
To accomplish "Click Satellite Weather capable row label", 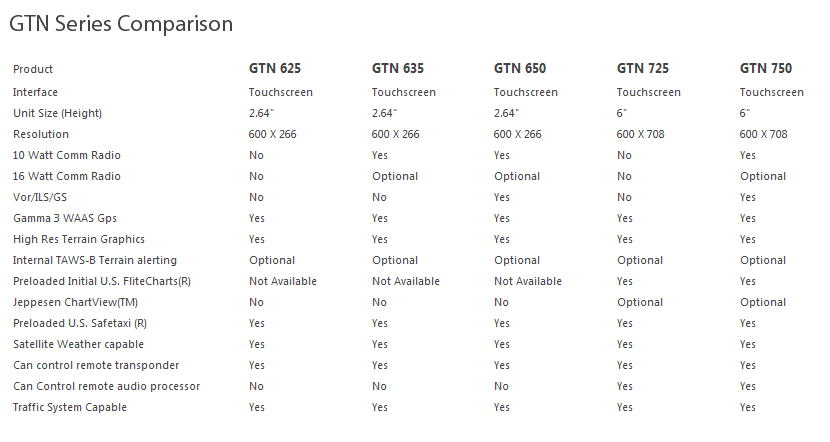I will click(78, 344).
